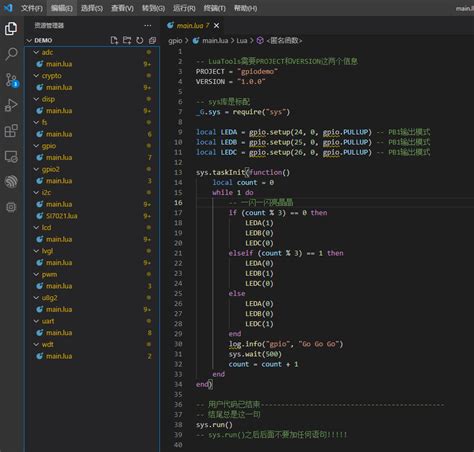The image size is (474, 452).
Task: Open the Run and Debug view
Action: tap(11, 105)
